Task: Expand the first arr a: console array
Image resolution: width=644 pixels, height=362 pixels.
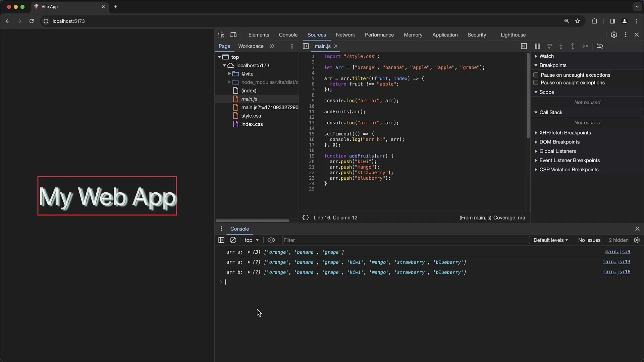Action: (249, 252)
